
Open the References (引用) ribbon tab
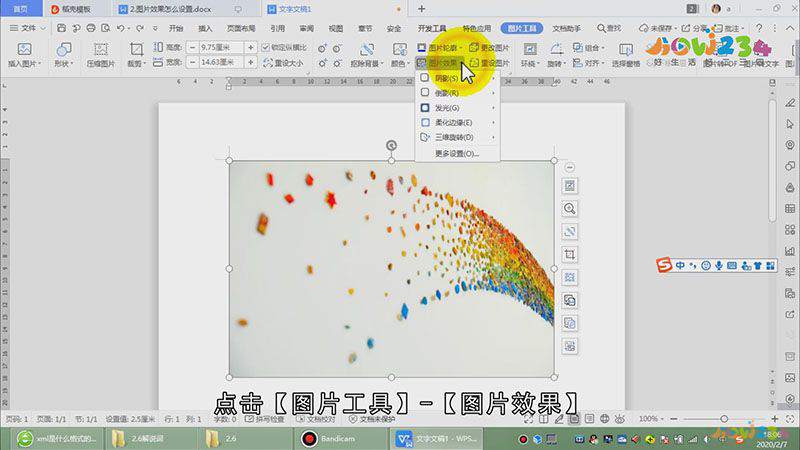[x=278, y=28]
